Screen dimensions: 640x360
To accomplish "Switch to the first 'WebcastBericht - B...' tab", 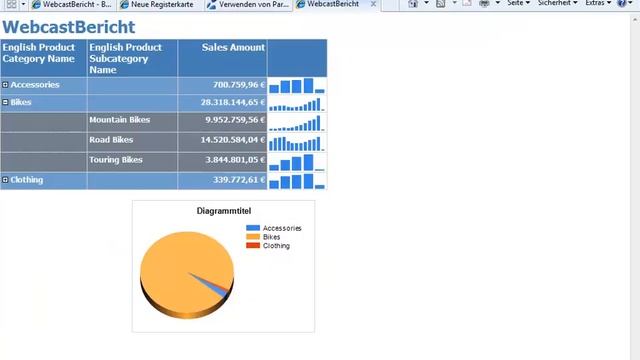I will [x=72, y=4].
